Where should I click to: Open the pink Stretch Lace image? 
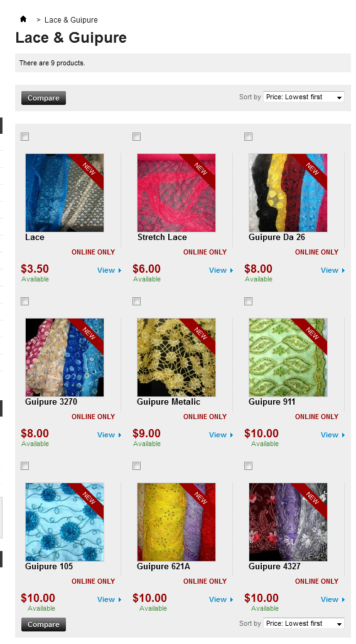tap(176, 193)
